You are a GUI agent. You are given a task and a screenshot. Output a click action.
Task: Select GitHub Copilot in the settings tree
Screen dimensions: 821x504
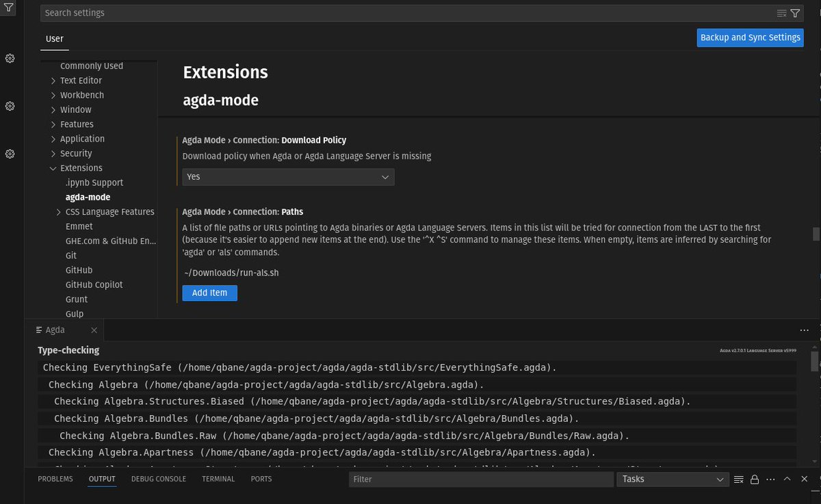94,284
